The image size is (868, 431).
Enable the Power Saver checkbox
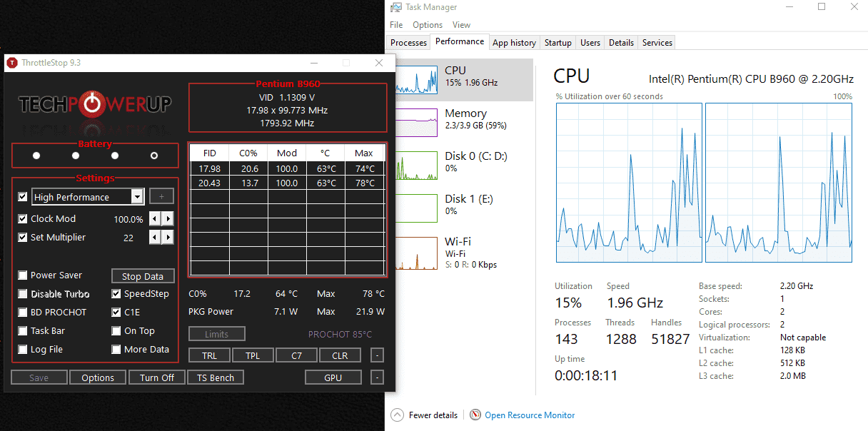pos(23,275)
